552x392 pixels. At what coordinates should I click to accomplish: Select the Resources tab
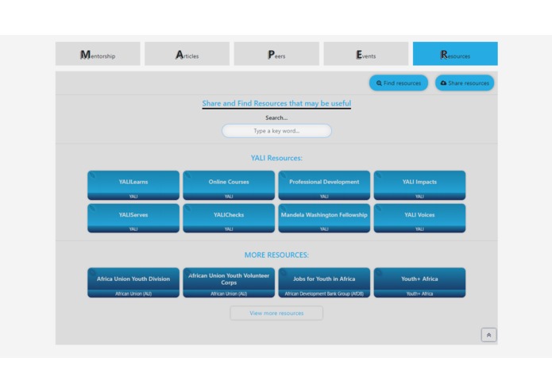click(x=455, y=54)
